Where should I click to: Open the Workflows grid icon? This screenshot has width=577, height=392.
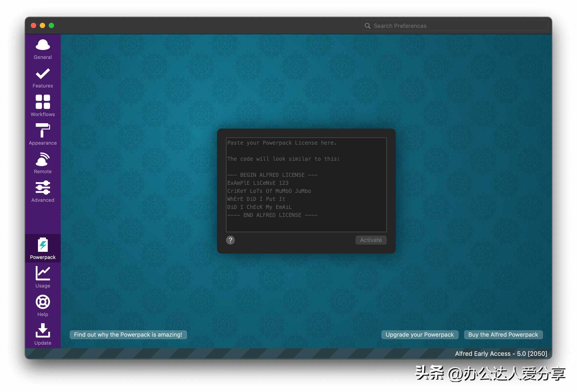coord(43,102)
